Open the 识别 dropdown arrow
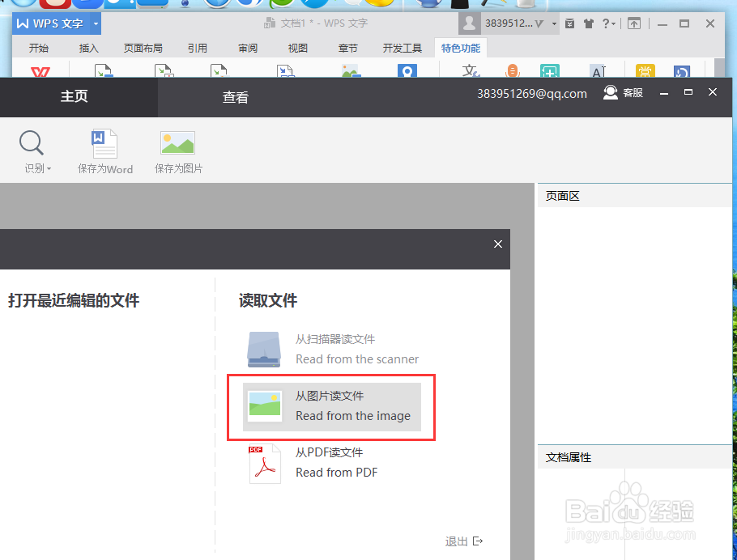 point(48,168)
